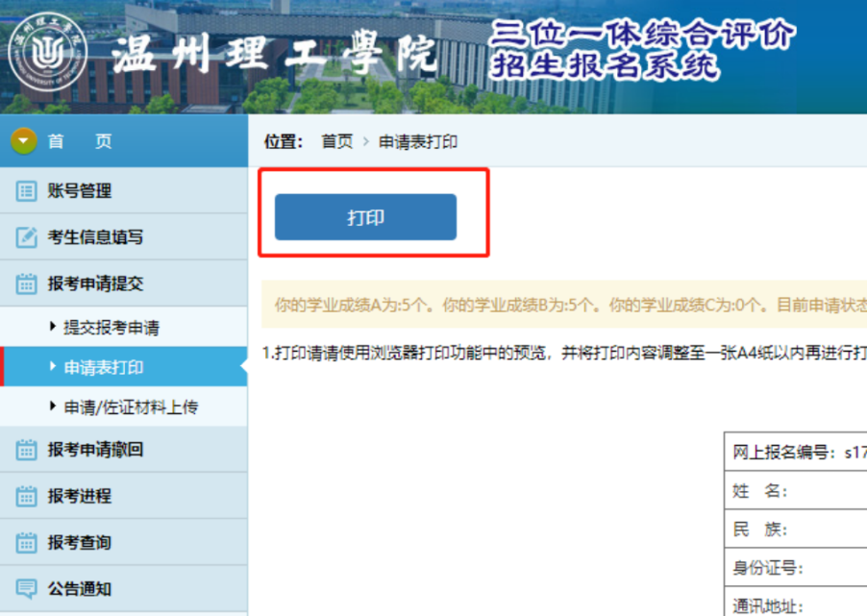The width and height of the screenshot is (867, 616).
Task: Click the 报考查询 calendar icon
Action: click(x=26, y=542)
